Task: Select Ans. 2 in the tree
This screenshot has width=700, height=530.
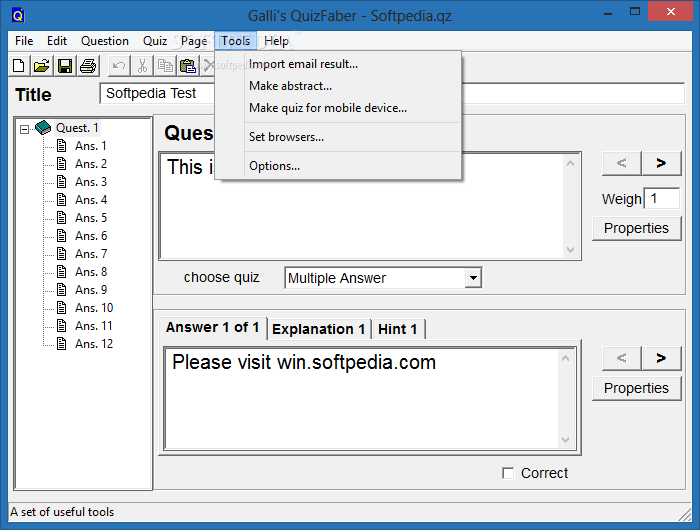Action: pyautogui.click(x=91, y=164)
